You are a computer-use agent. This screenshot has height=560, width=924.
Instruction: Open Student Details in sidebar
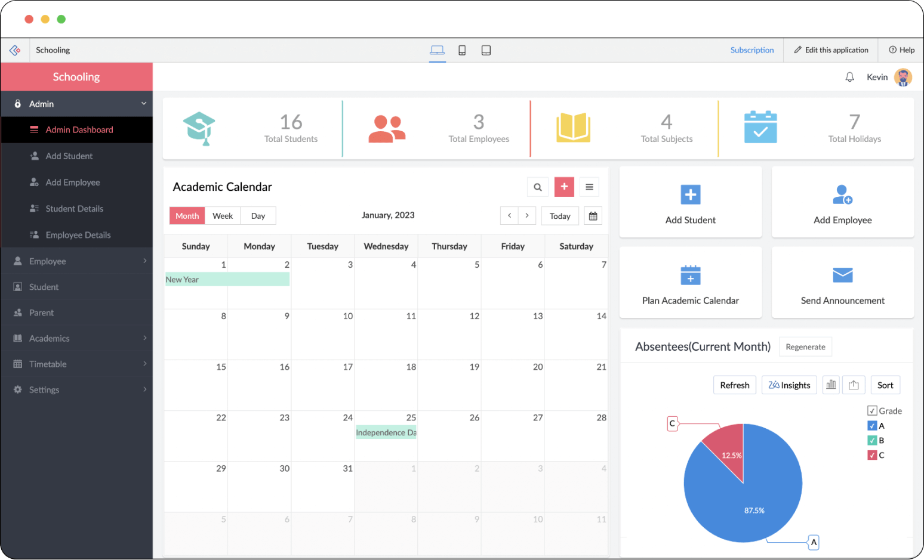[x=74, y=209]
